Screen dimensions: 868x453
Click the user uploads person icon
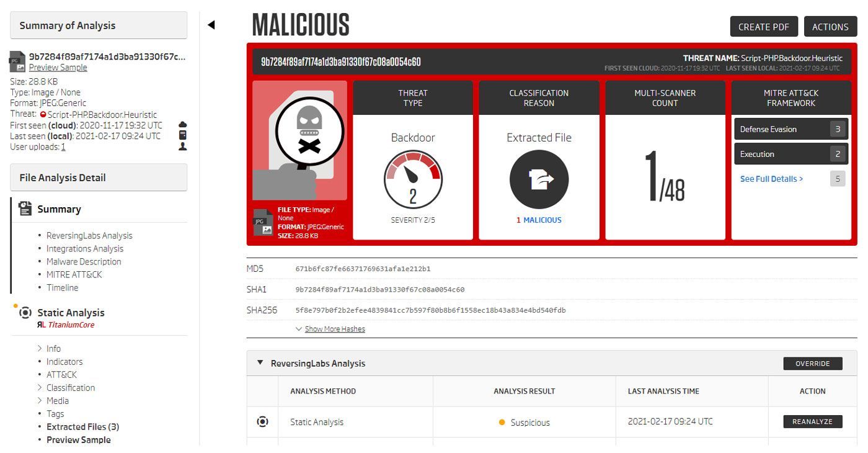(x=182, y=146)
